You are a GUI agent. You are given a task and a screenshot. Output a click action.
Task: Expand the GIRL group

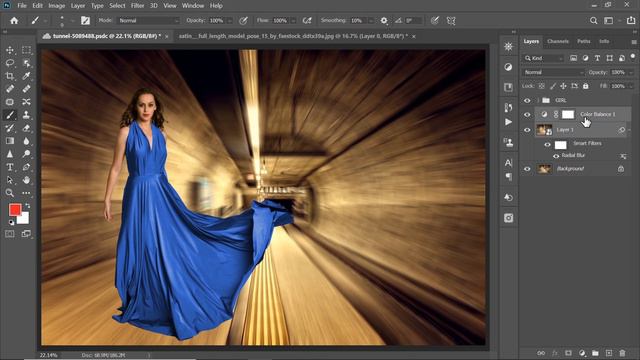[538, 100]
